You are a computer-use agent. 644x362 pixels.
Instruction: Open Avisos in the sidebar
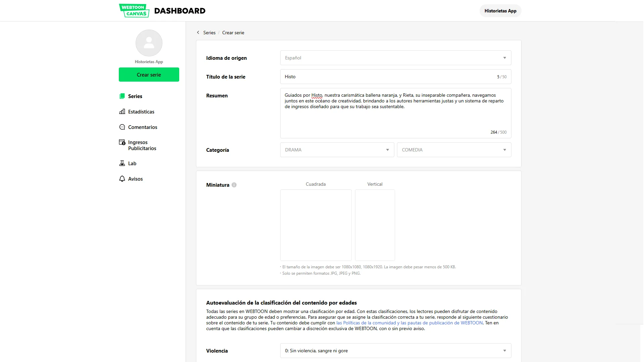(x=136, y=179)
